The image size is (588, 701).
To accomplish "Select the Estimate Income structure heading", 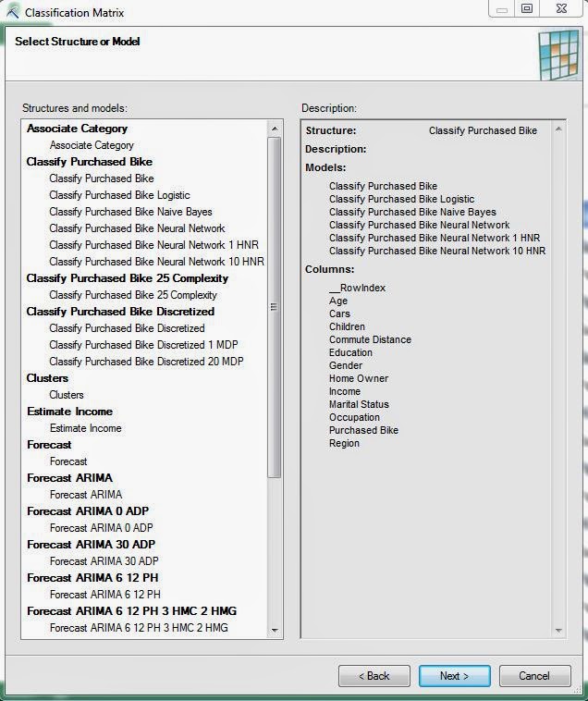I will coord(69,412).
